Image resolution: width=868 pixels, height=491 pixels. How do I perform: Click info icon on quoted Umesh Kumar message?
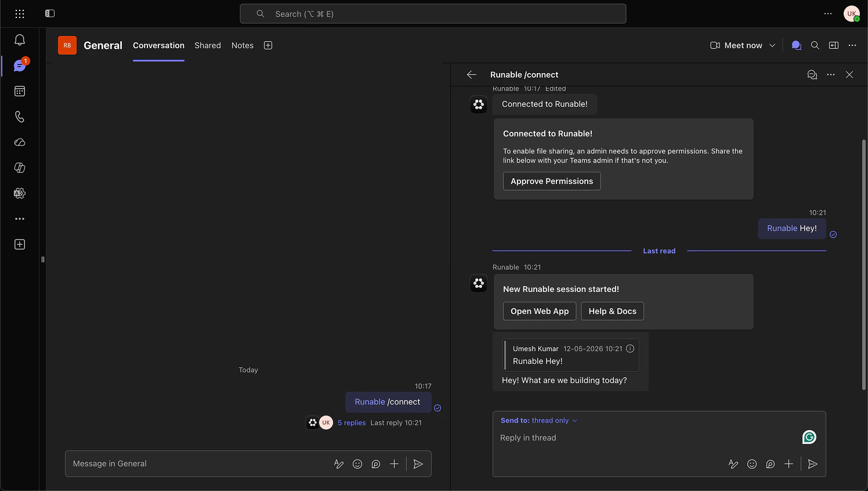coord(630,348)
